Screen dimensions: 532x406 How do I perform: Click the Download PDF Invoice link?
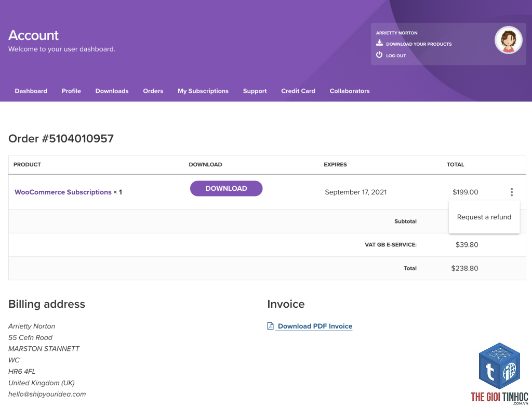click(315, 326)
